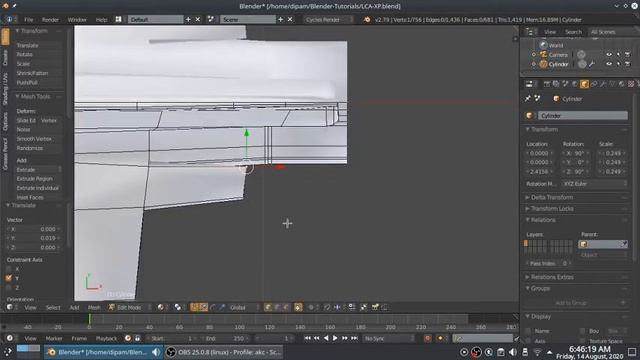Open World properties tab
640x360 pixels.
click(575, 84)
